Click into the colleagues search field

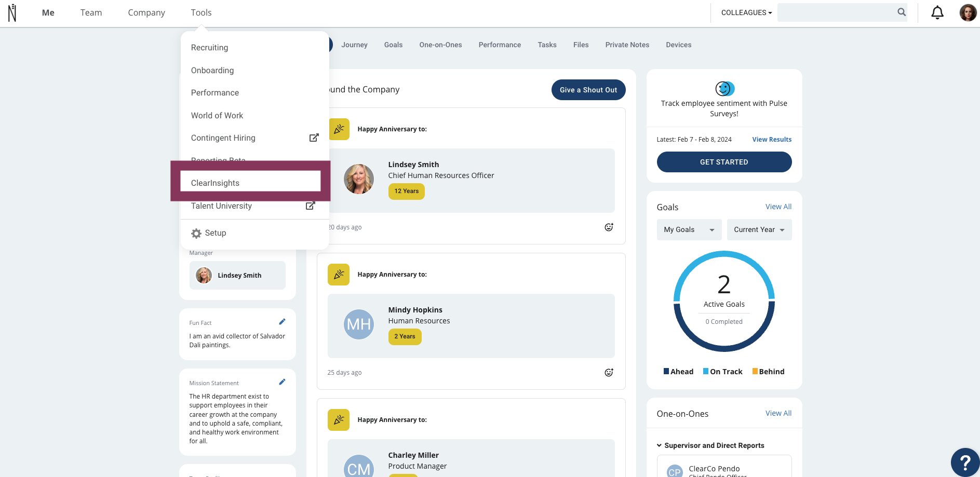836,12
